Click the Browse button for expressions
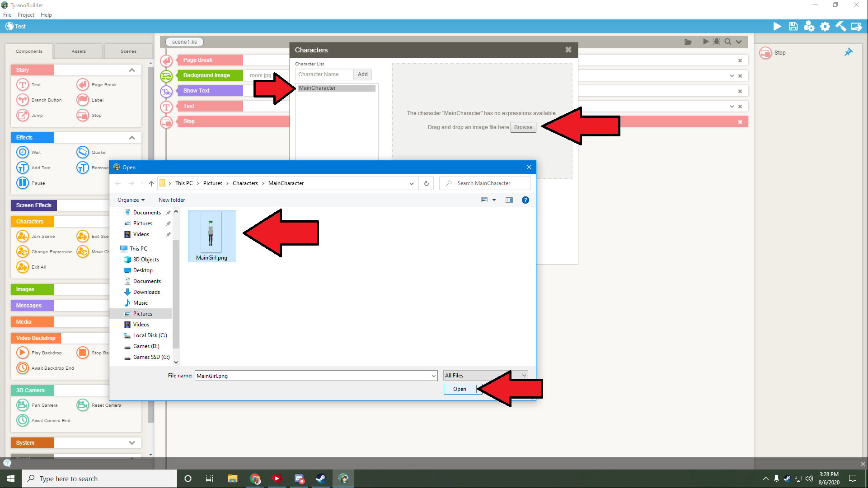The width and height of the screenshot is (868, 488). point(523,127)
